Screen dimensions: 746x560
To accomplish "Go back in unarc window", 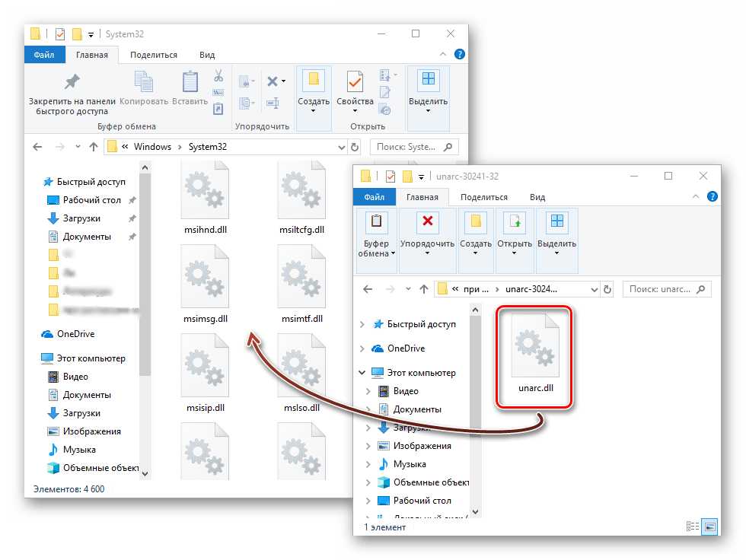I will point(368,289).
